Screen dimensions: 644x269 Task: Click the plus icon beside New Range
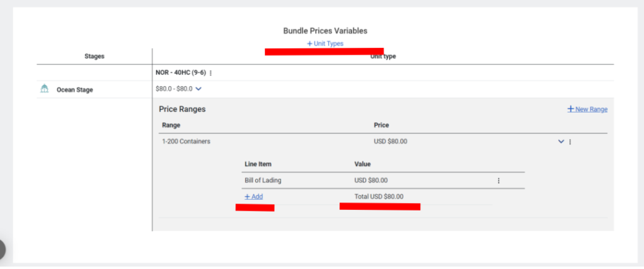pyautogui.click(x=570, y=109)
